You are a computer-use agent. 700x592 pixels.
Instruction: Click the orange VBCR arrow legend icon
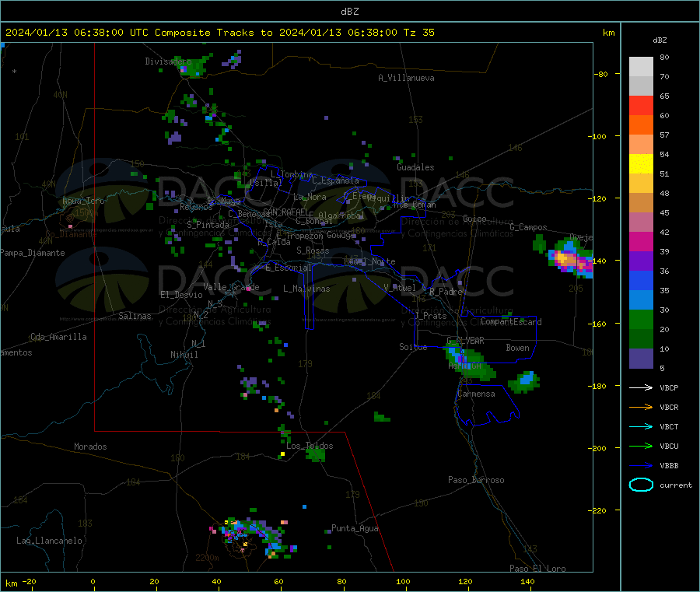(x=641, y=407)
